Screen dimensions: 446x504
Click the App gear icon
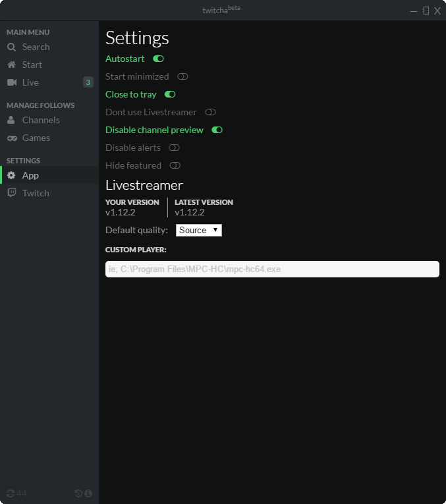point(11,175)
